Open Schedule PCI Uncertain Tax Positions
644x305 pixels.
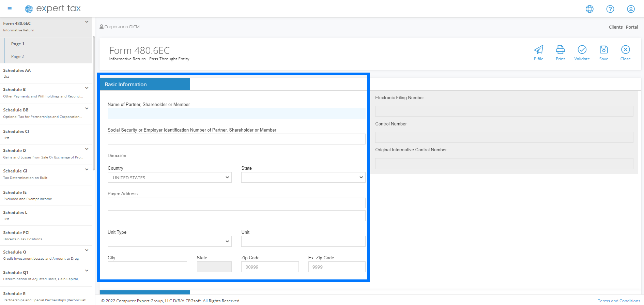[x=46, y=235]
